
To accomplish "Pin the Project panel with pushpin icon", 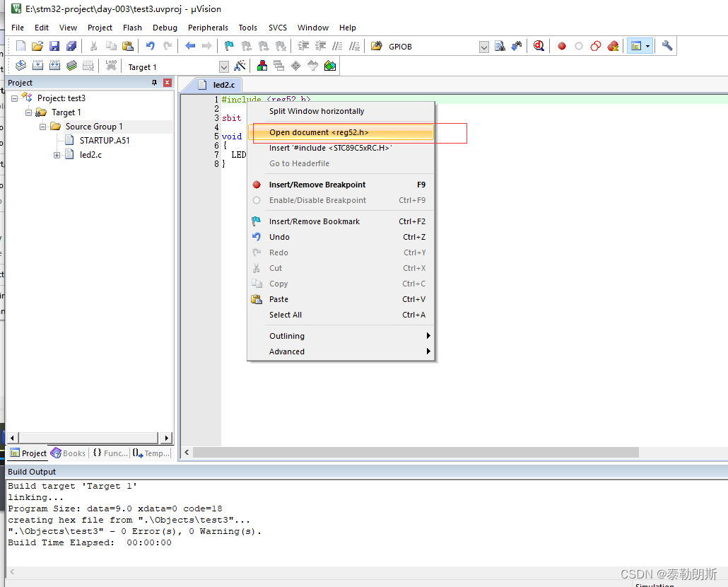I will pyautogui.click(x=154, y=83).
